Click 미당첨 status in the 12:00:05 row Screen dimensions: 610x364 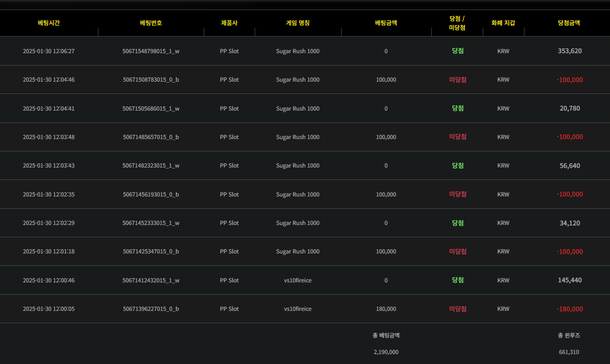(x=458, y=309)
